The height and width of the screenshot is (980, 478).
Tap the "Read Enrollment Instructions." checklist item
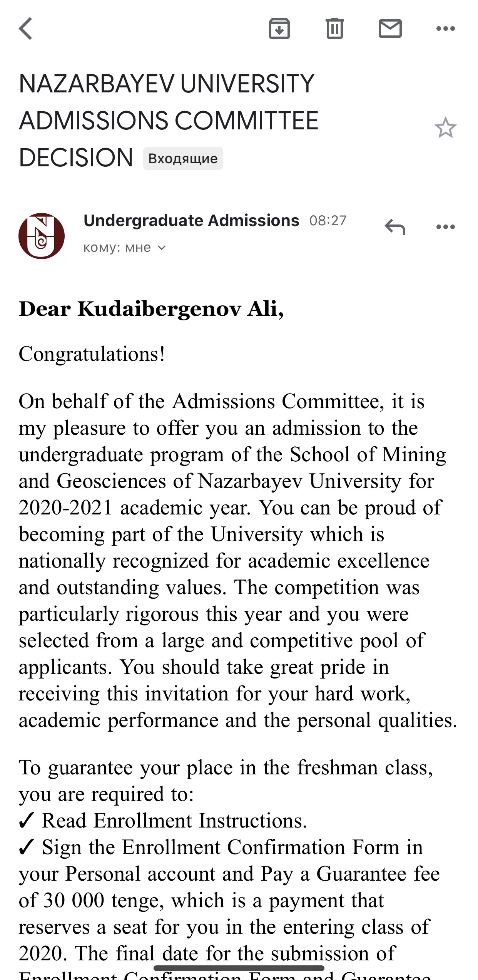[x=174, y=821]
